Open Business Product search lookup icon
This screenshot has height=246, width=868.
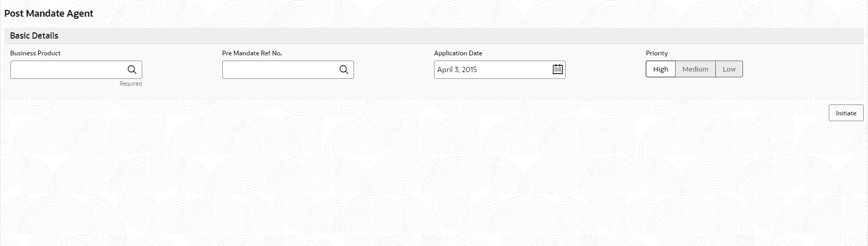click(x=132, y=69)
